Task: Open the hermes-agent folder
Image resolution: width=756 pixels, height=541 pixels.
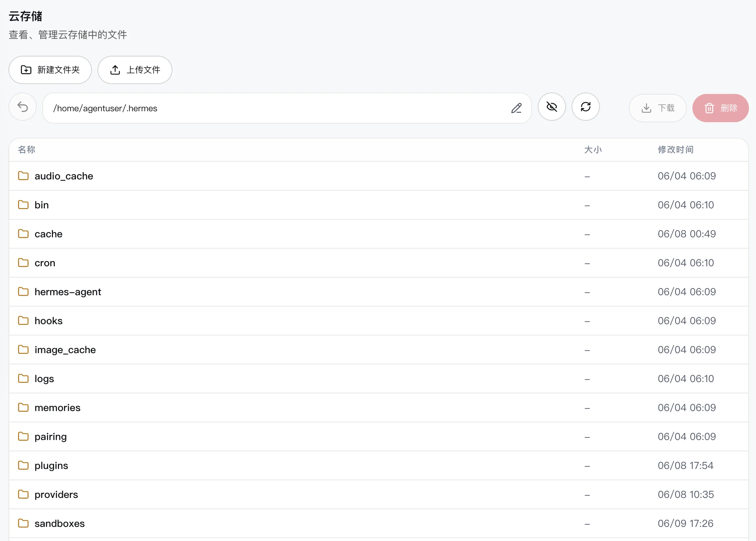Action: coord(68,292)
